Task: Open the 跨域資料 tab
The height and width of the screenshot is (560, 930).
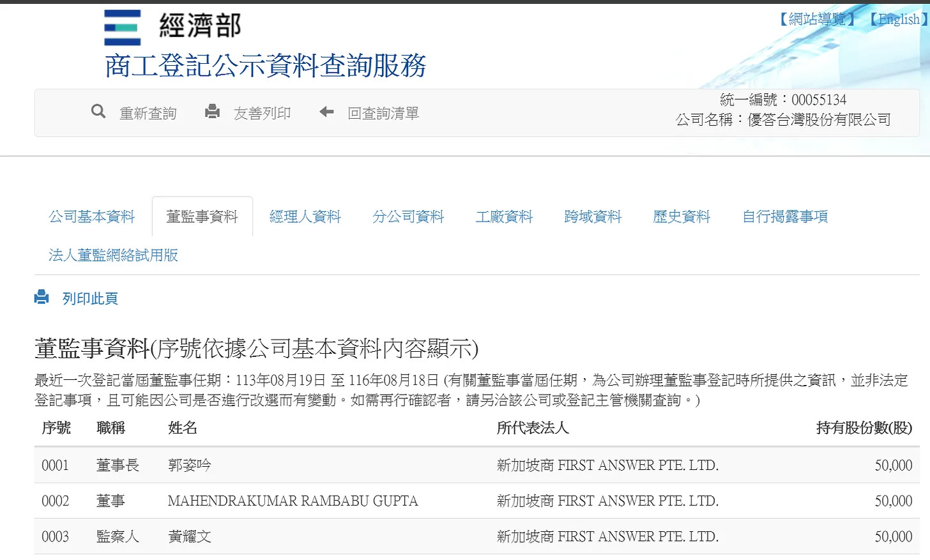Action: coord(593,216)
